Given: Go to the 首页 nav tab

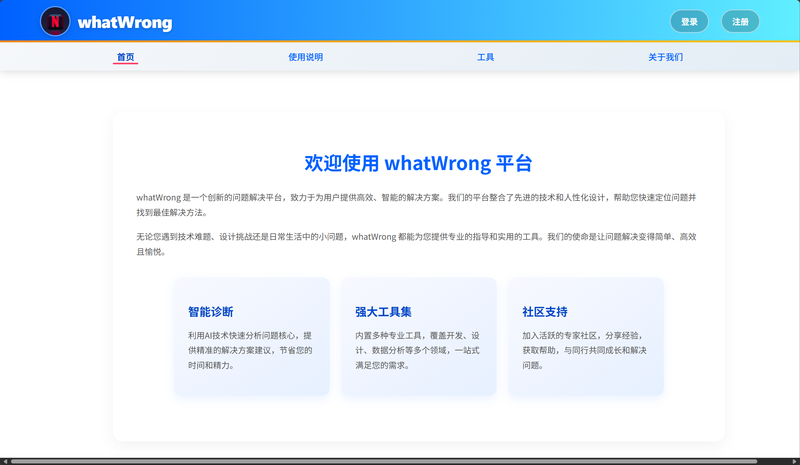Looking at the screenshot, I should click(x=126, y=57).
